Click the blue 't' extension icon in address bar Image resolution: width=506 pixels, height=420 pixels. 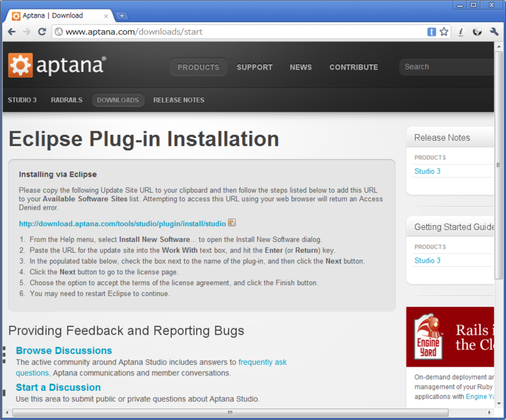click(x=432, y=32)
